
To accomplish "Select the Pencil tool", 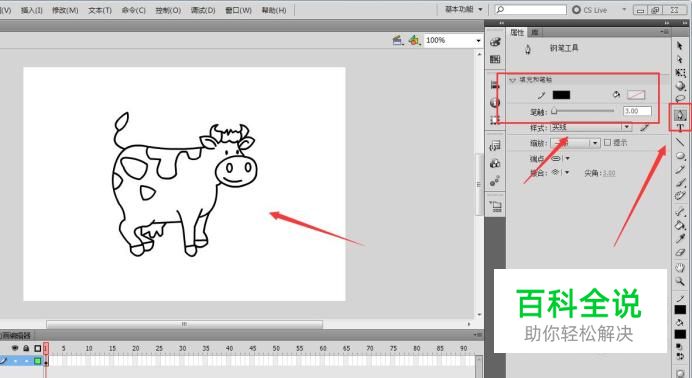I will pyautogui.click(x=680, y=169).
